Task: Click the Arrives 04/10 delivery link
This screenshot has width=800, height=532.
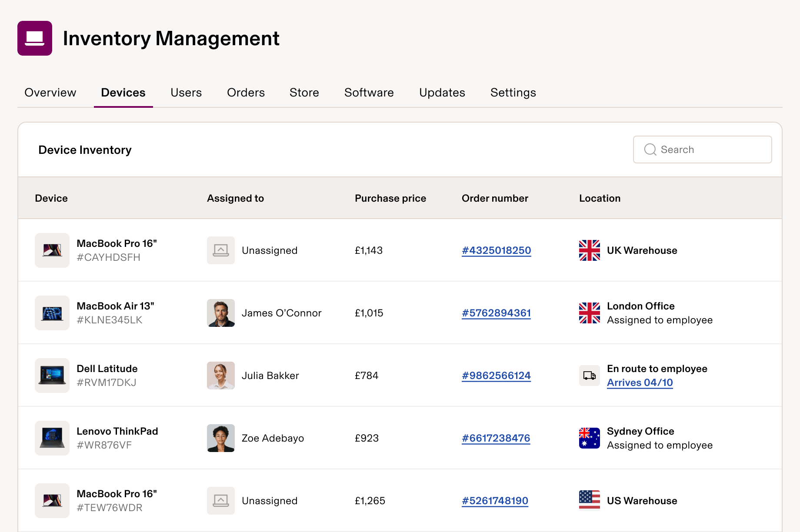Action: pyautogui.click(x=640, y=382)
